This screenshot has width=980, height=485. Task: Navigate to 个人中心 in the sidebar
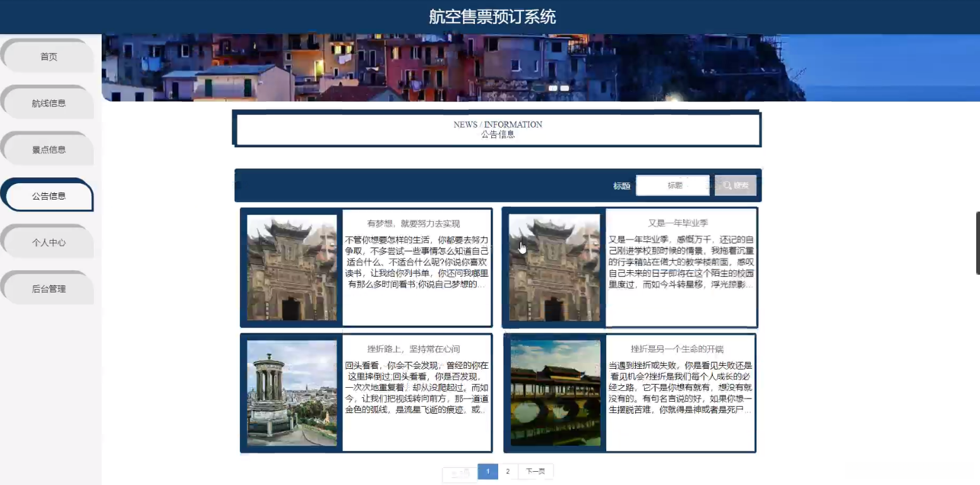49,242
